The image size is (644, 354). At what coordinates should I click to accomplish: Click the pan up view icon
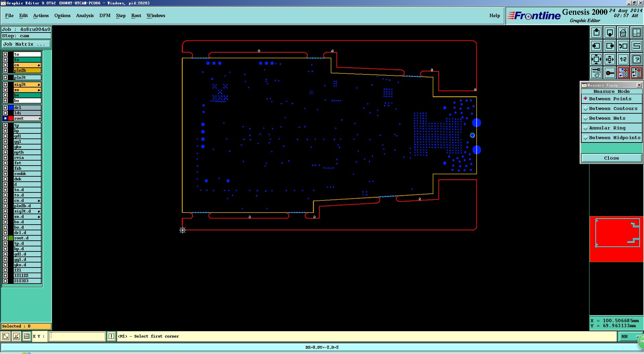click(596, 33)
